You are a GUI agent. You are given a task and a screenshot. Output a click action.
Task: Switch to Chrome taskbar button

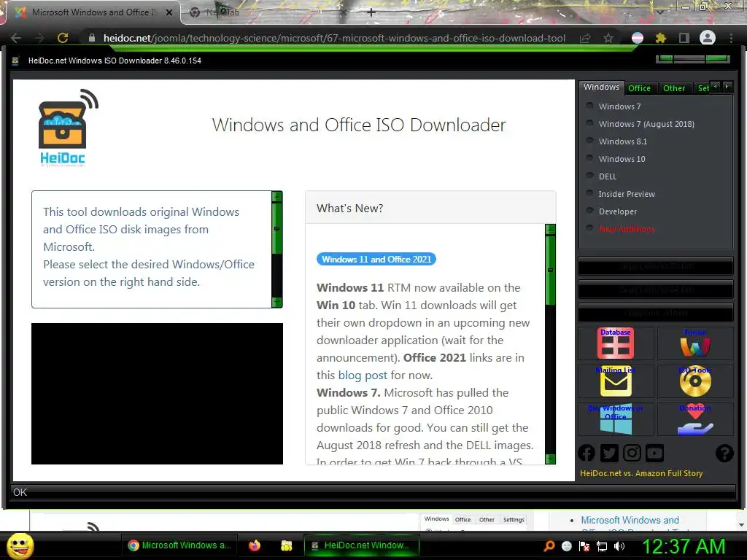179,545
